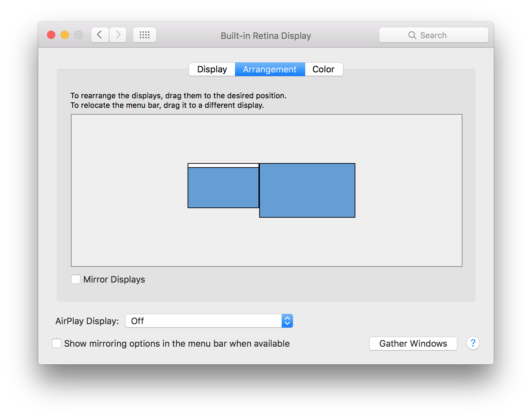Select the left display with menu bar
532x419 pixels.
223,188
